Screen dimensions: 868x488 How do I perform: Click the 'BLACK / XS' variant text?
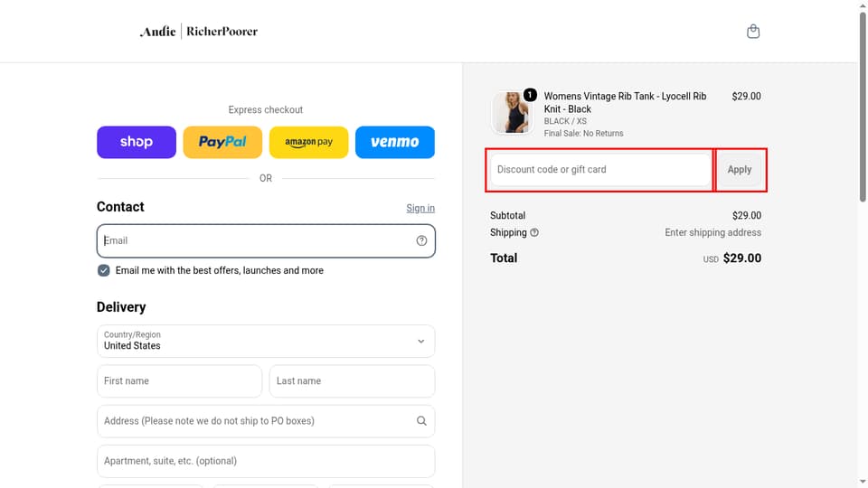click(565, 121)
